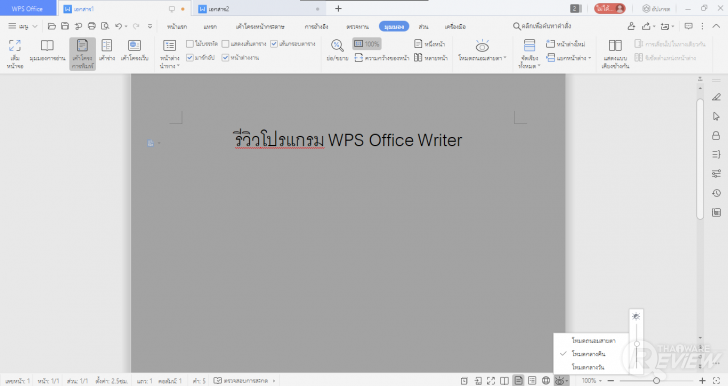The image size is (728, 386).
Task: Click the Page Width button
Action: click(x=382, y=58)
